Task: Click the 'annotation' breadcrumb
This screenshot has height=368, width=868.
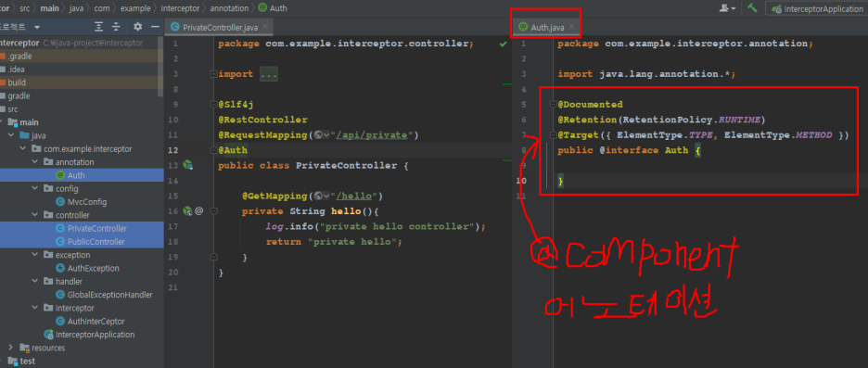Action: coord(229,8)
